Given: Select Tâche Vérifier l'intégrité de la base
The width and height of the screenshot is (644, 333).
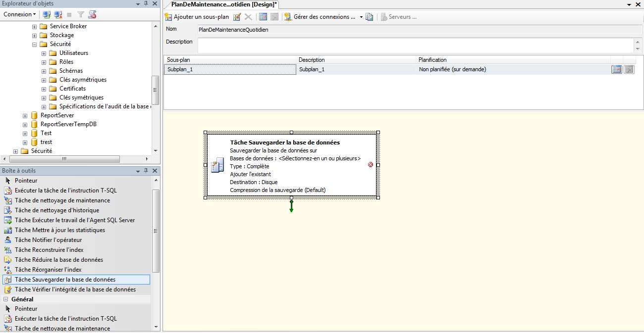Looking at the screenshot, I should (x=75, y=289).
